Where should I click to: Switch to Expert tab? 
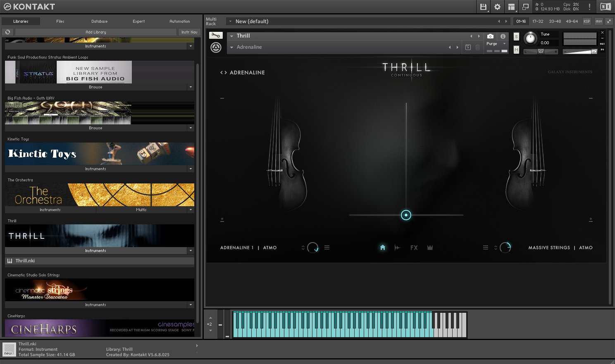pyautogui.click(x=139, y=21)
